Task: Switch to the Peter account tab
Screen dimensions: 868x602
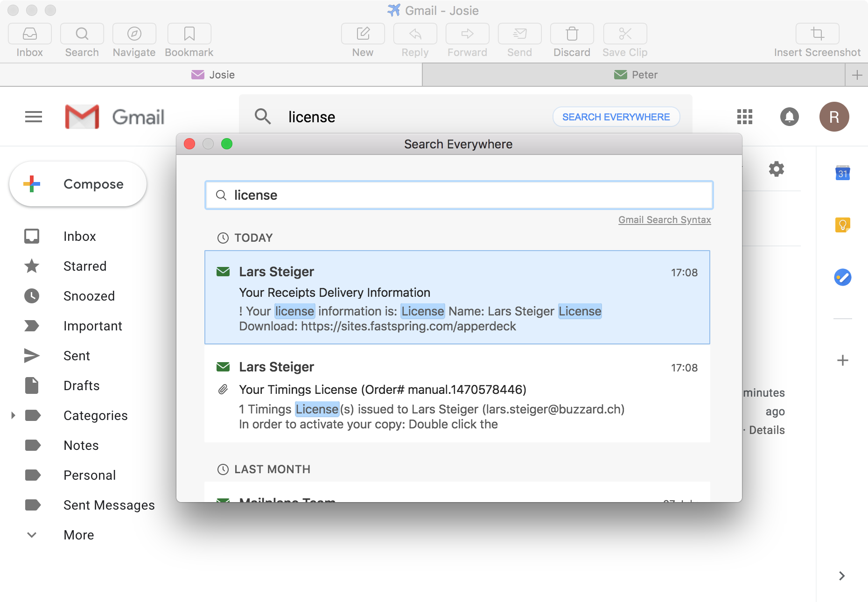Action: click(634, 75)
